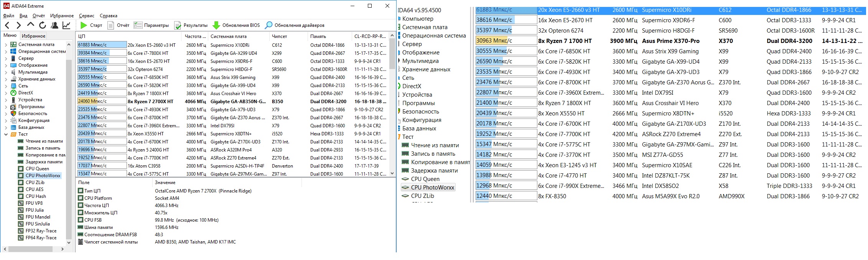Open the Избранное menu in menu bar
The image size is (868, 260).
(x=62, y=16)
